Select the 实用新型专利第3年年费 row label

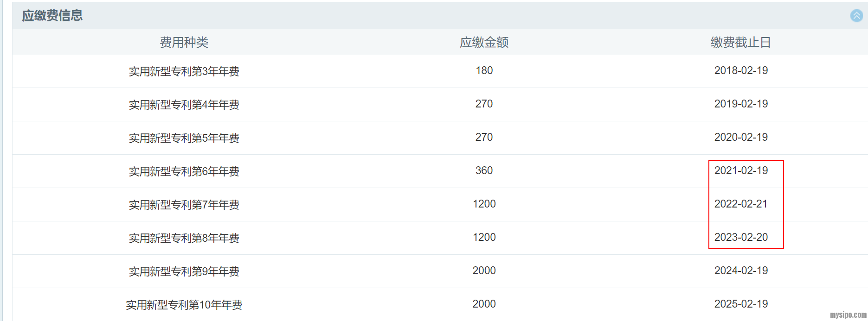click(x=184, y=71)
